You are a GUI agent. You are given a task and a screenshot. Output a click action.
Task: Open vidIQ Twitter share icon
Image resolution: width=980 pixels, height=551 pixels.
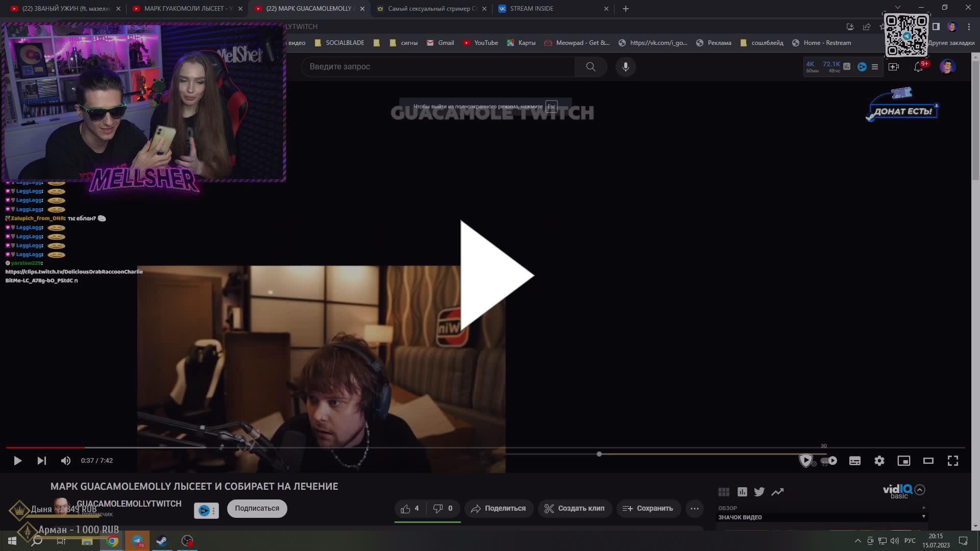[759, 491]
